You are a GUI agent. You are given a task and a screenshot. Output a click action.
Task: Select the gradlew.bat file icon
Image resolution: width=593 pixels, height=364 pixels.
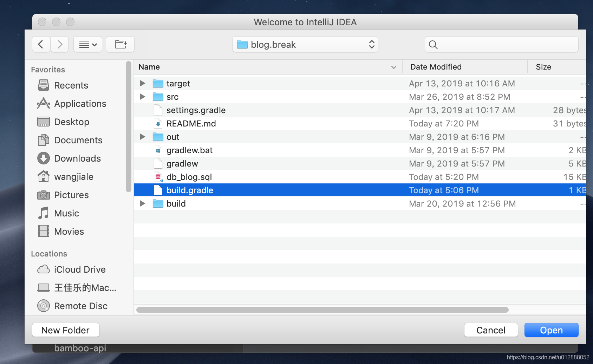pos(158,150)
